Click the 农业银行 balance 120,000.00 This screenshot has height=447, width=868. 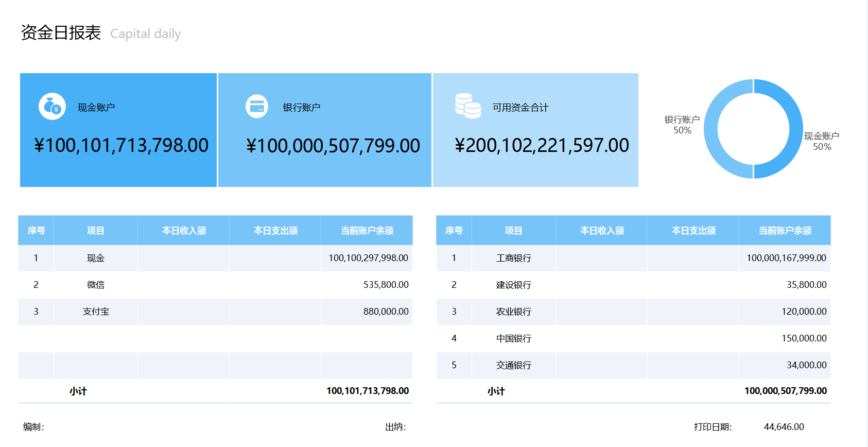804,312
